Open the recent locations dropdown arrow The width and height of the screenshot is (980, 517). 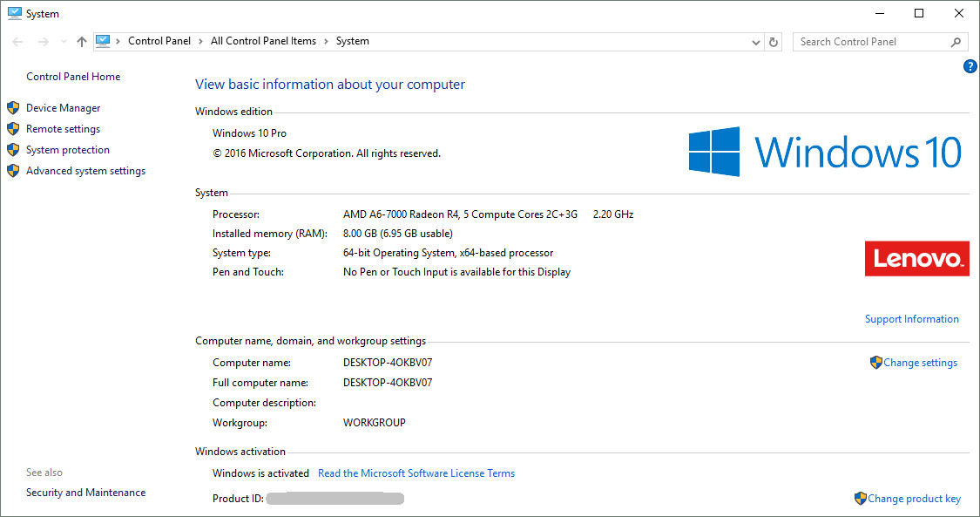tap(63, 42)
